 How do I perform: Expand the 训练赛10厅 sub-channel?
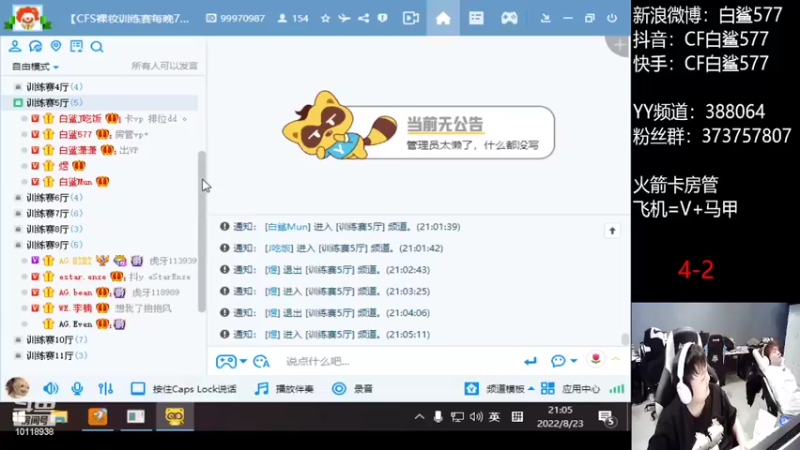(56, 340)
